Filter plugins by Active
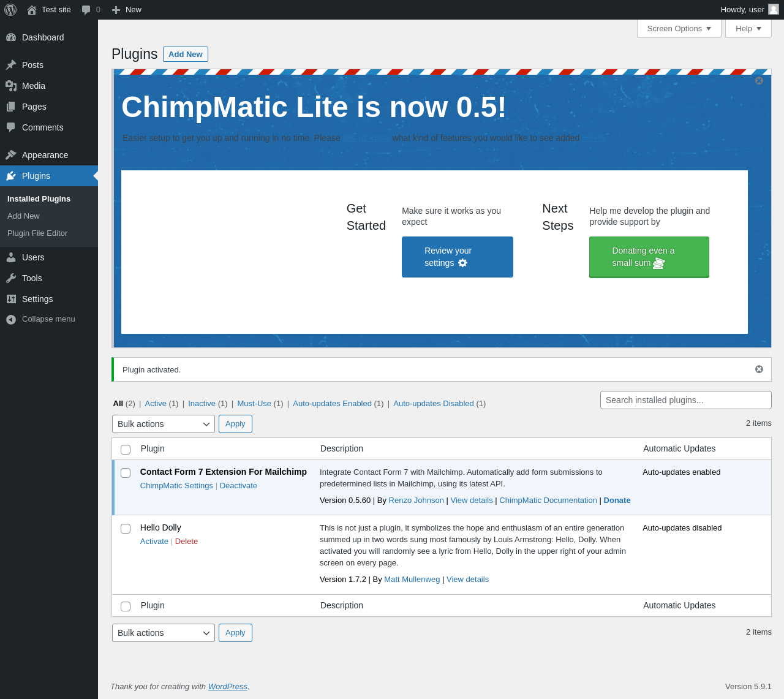 [156, 404]
